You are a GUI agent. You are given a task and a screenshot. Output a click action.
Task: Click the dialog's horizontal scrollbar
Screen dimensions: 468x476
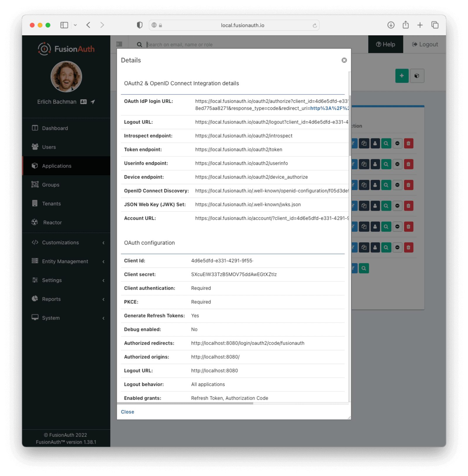coord(185,403)
